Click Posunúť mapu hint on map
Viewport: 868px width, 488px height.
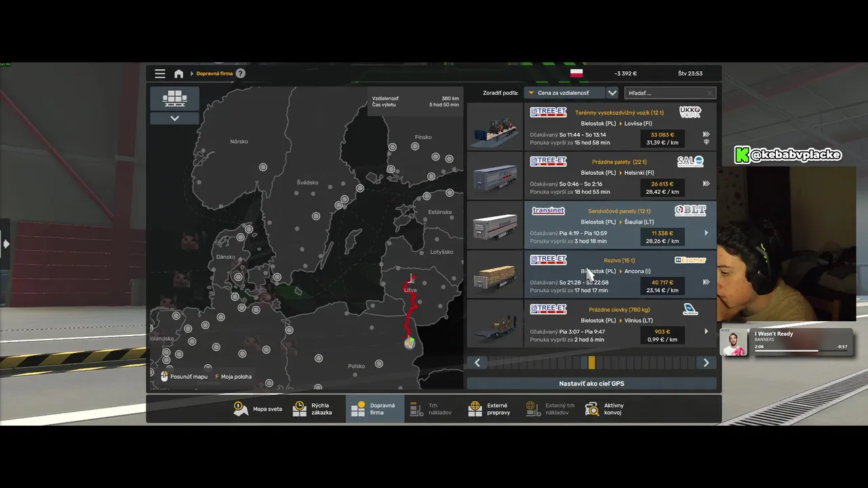coord(184,377)
